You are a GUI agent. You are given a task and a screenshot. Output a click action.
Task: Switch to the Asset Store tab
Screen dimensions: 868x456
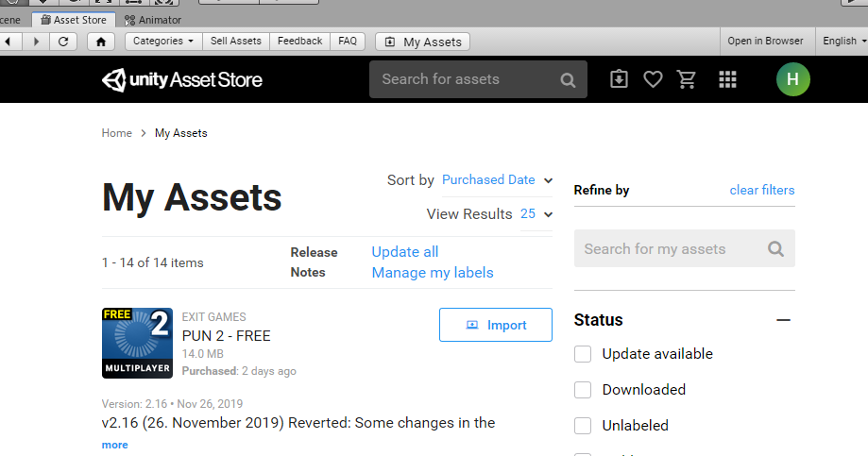74,20
